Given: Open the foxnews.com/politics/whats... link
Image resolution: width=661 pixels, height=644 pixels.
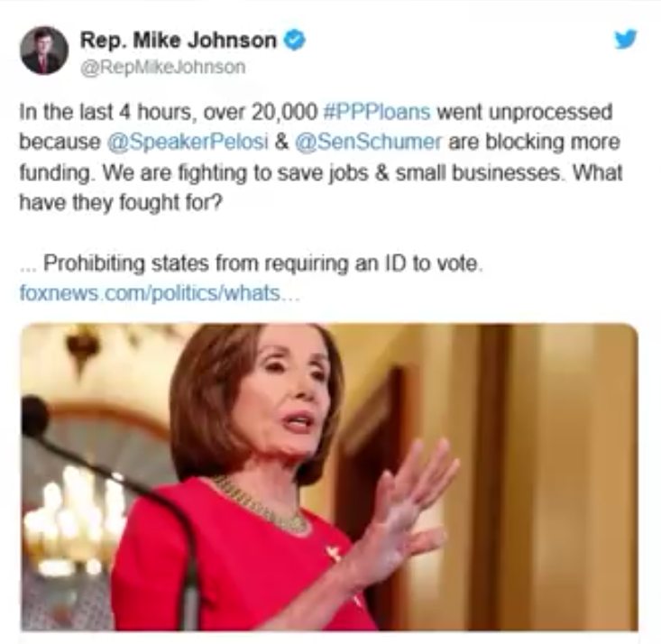Looking at the screenshot, I should tap(160, 293).
